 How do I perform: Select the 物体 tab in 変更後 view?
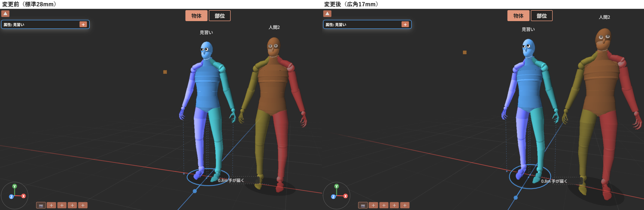pos(519,16)
